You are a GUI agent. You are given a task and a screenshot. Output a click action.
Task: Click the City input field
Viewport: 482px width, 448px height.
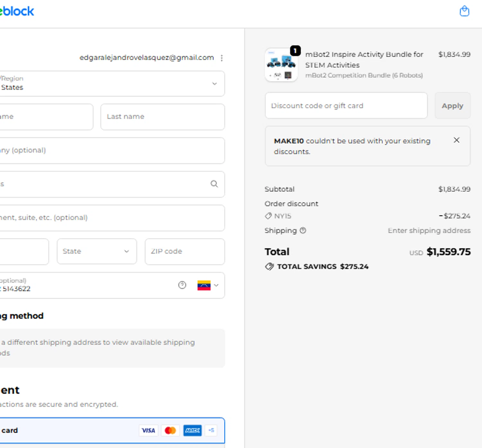(24, 251)
